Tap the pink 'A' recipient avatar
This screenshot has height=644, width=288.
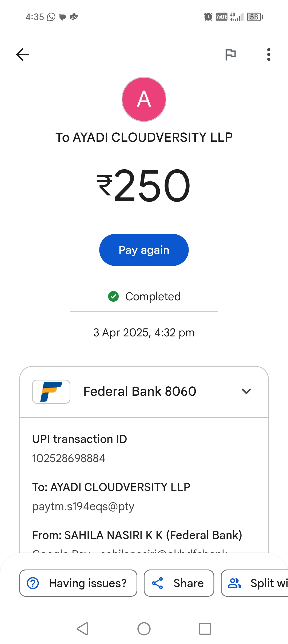coord(144,99)
